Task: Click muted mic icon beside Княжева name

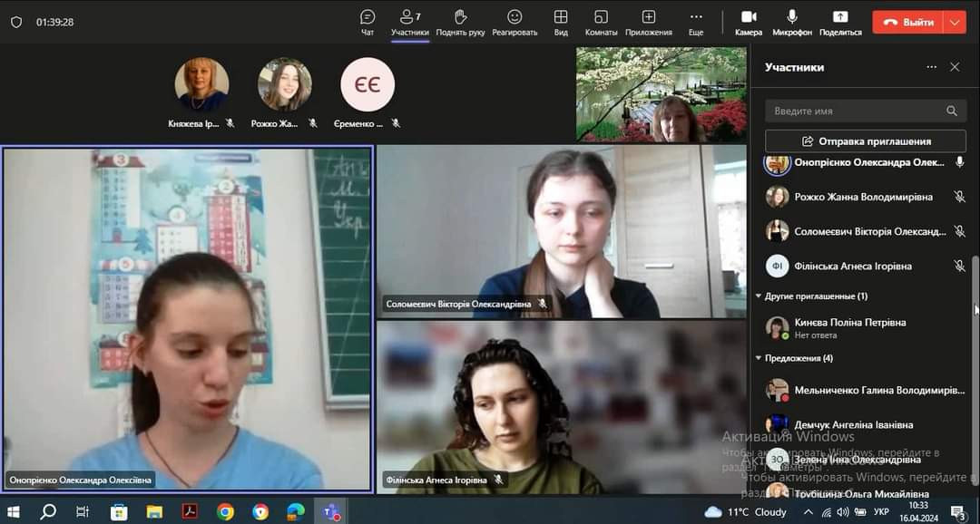Action: point(230,123)
